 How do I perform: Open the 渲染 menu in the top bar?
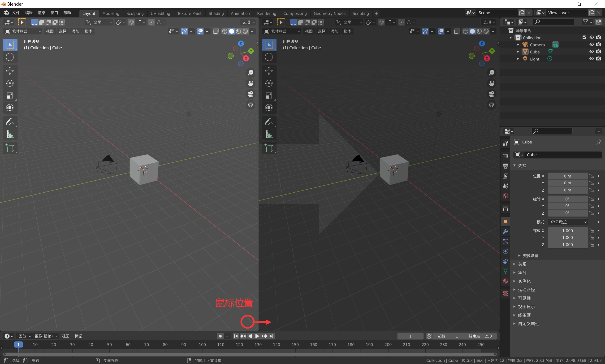click(41, 13)
